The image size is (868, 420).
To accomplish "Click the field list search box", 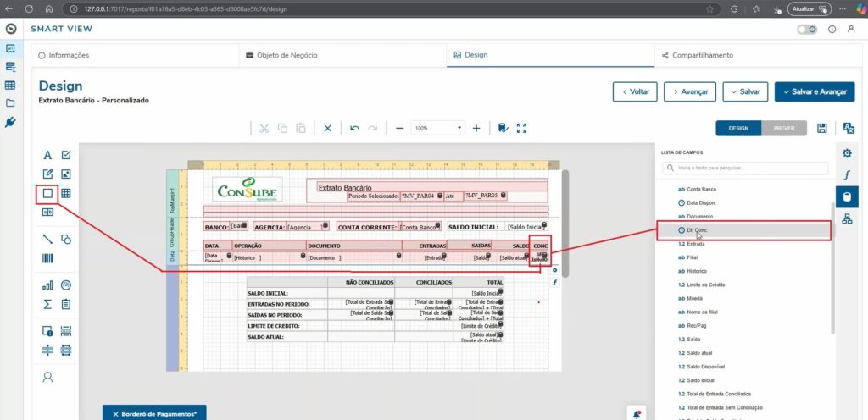I will click(x=745, y=168).
